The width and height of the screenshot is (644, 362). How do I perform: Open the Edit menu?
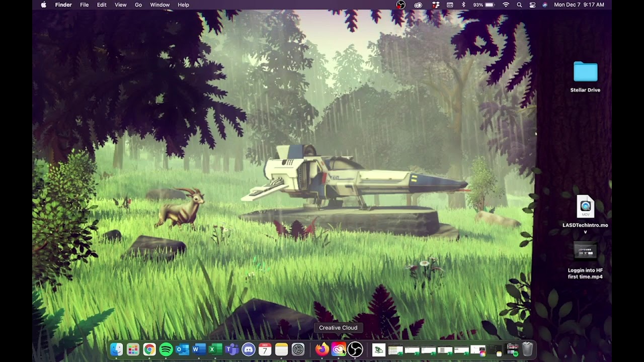pyautogui.click(x=102, y=5)
